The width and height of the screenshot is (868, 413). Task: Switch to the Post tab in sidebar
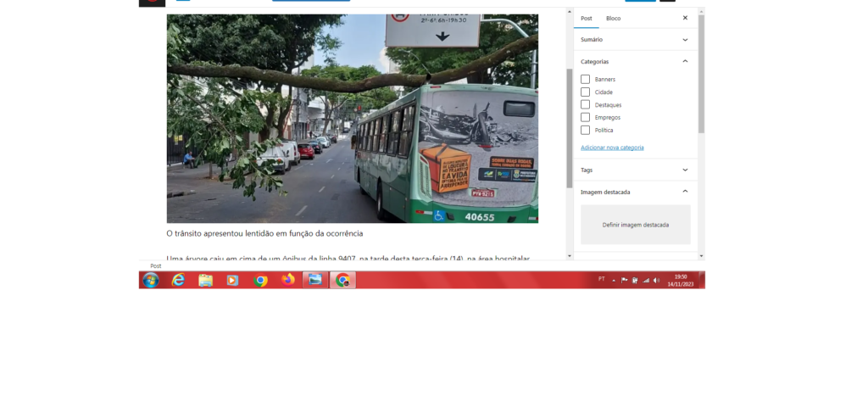pyautogui.click(x=587, y=19)
